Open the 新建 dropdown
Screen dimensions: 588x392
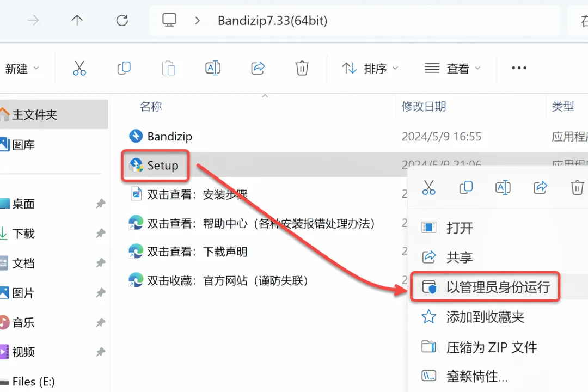22,69
